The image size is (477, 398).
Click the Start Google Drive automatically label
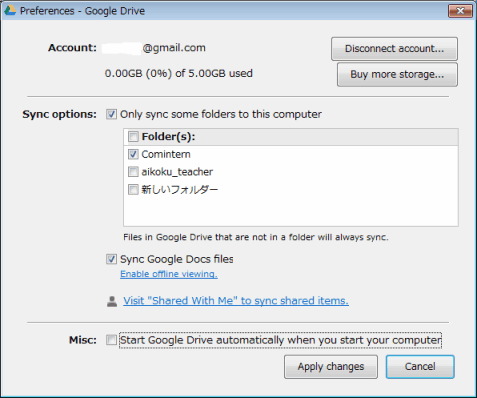[x=280, y=340]
